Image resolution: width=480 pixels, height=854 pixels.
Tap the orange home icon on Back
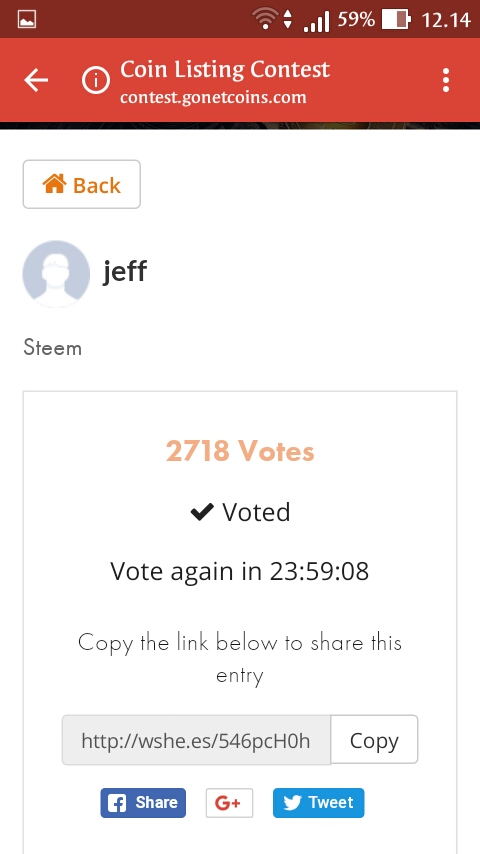tap(54, 184)
